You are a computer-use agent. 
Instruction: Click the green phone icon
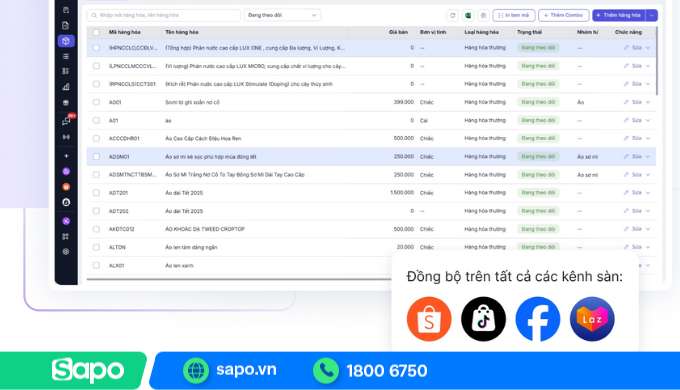[326, 370]
